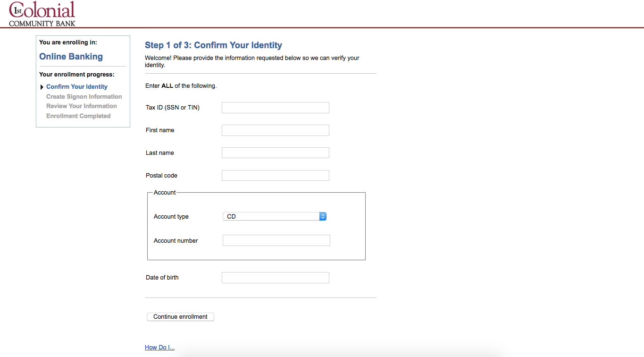Click into the Last name field
Image resolution: width=644 pixels, height=357 pixels.
click(276, 153)
